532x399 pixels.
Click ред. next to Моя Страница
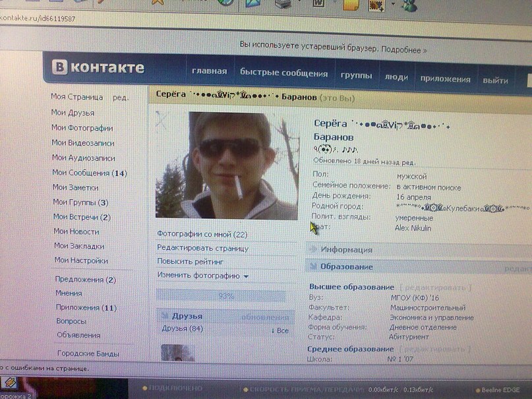(121, 98)
